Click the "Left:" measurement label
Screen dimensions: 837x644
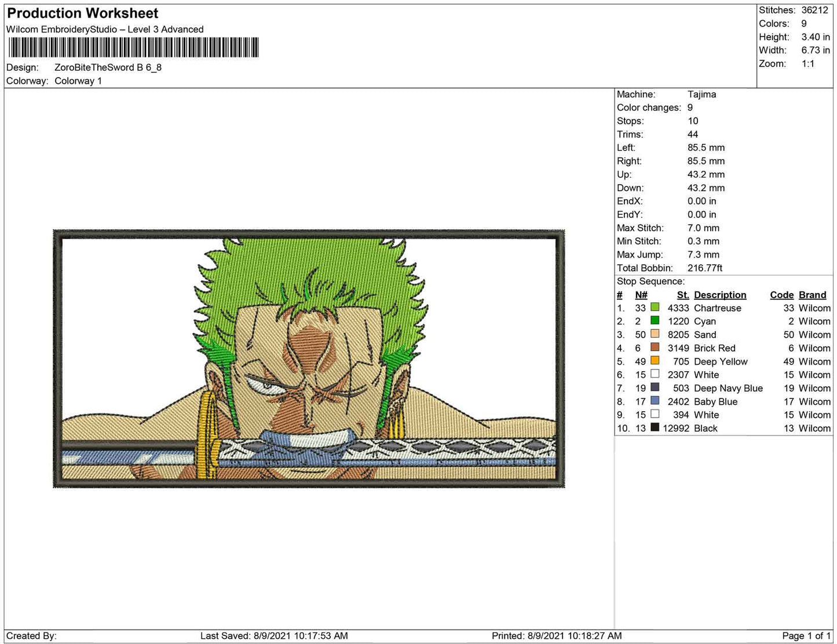pyautogui.click(x=626, y=148)
